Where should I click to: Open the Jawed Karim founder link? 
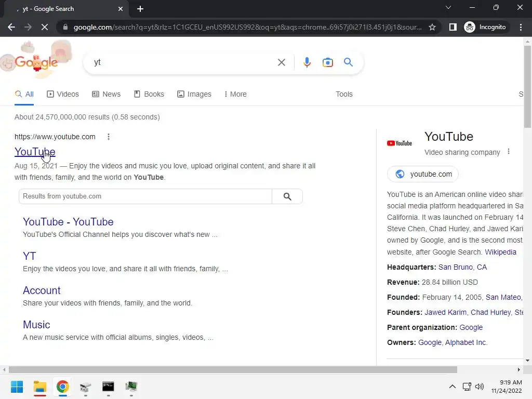pyautogui.click(x=445, y=312)
